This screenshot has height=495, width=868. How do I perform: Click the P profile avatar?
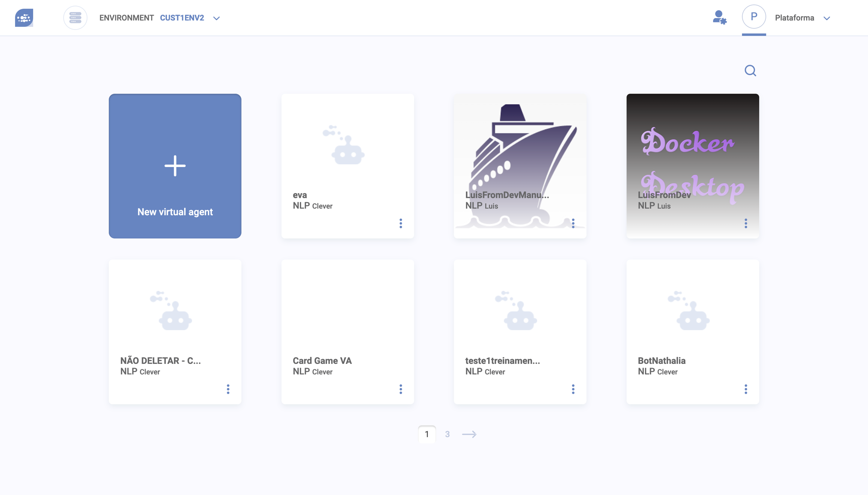pyautogui.click(x=753, y=17)
